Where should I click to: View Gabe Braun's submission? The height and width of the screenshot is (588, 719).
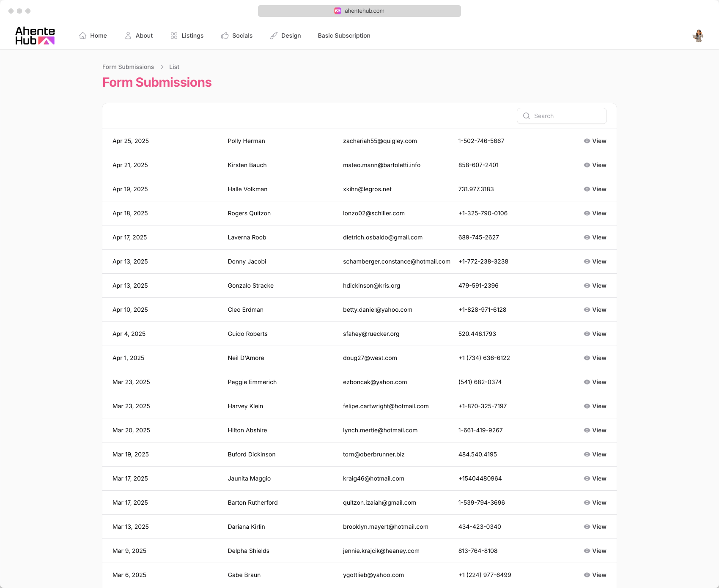pyautogui.click(x=595, y=575)
